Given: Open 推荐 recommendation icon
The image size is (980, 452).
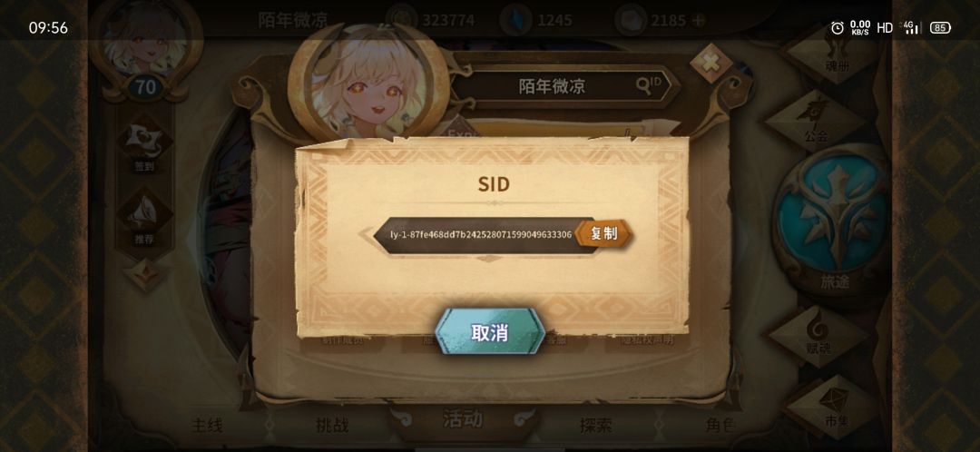Looking at the screenshot, I should tap(144, 218).
